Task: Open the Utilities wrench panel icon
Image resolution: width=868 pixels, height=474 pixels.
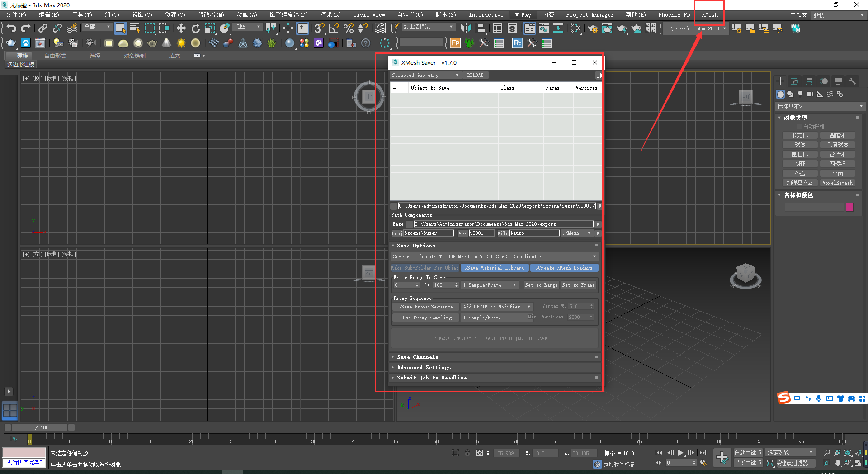Action: [x=853, y=81]
